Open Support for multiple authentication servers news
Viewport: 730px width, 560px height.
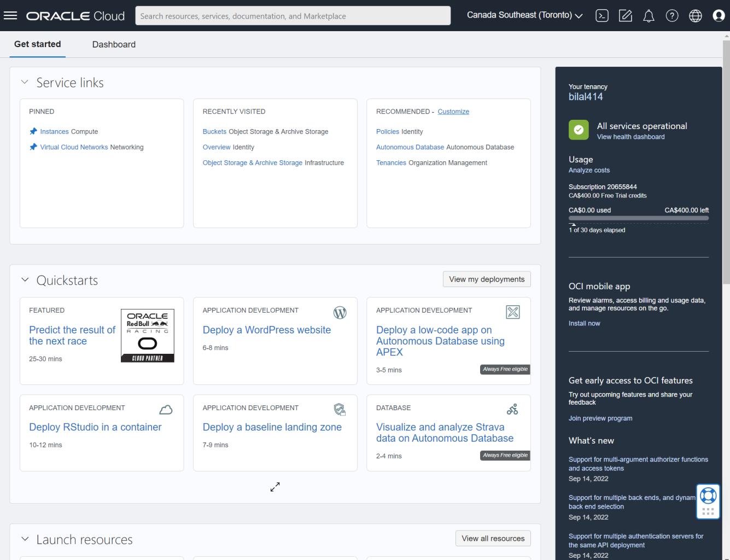click(x=636, y=541)
